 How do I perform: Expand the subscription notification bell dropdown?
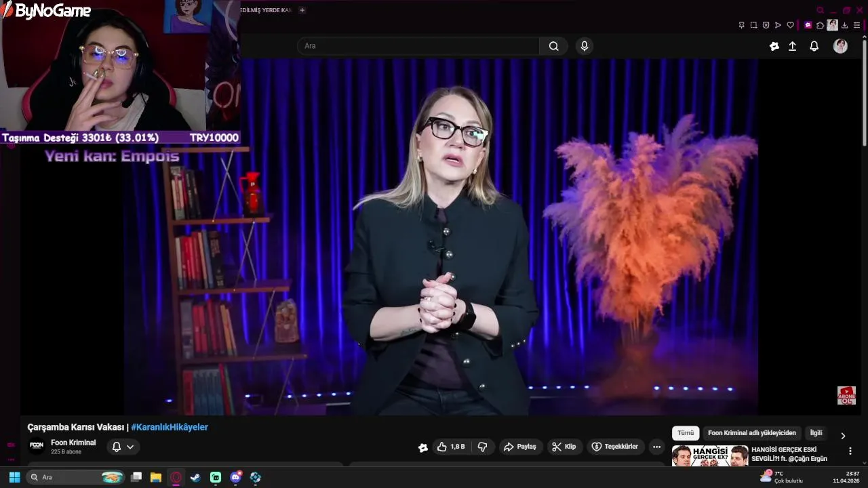123,447
